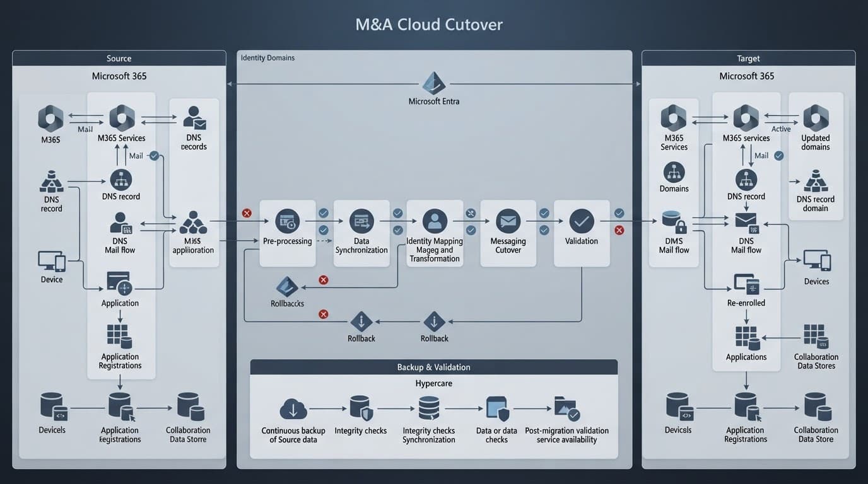Image resolution: width=868 pixels, height=484 pixels.
Task: Click the Device monitor icon in Source
Action: 52,261
